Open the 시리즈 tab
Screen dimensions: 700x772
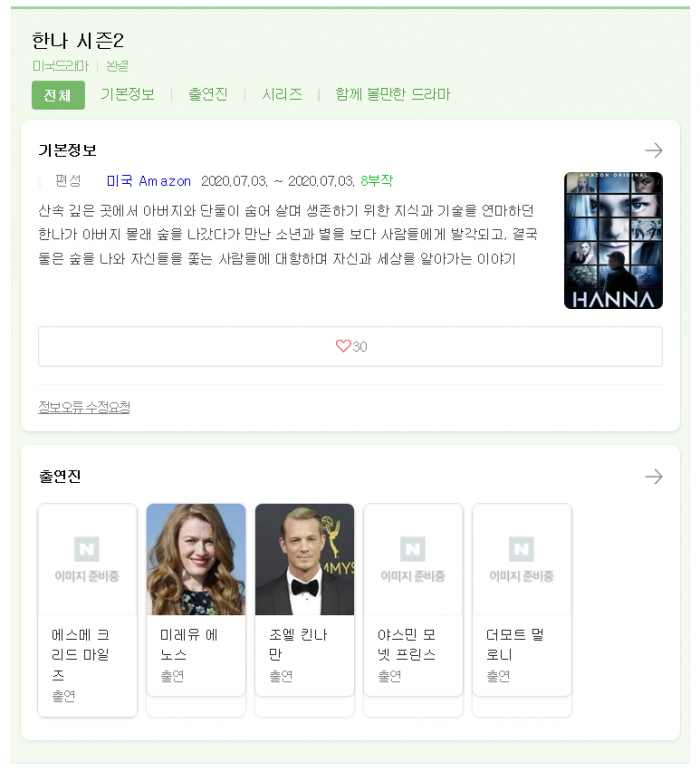(282, 94)
